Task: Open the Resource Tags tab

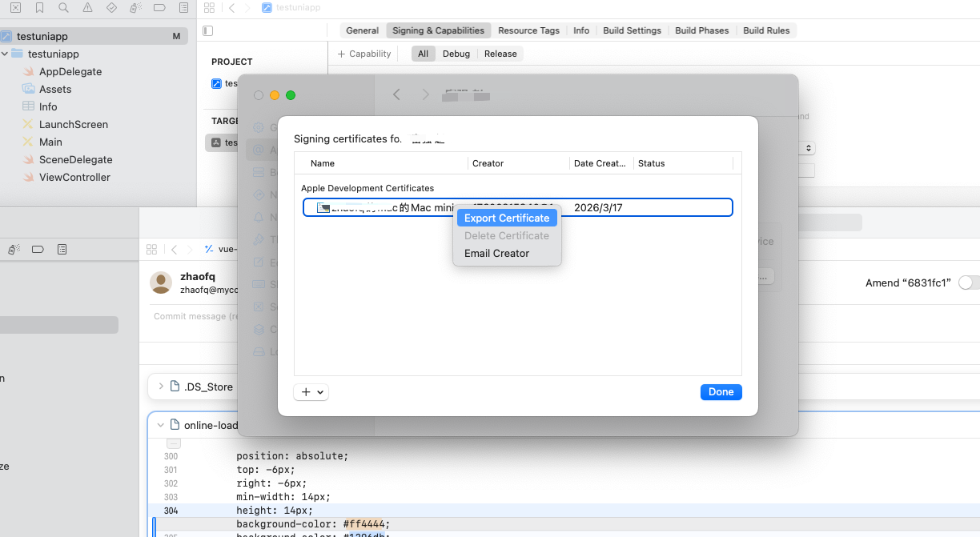Action: coord(528,30)
